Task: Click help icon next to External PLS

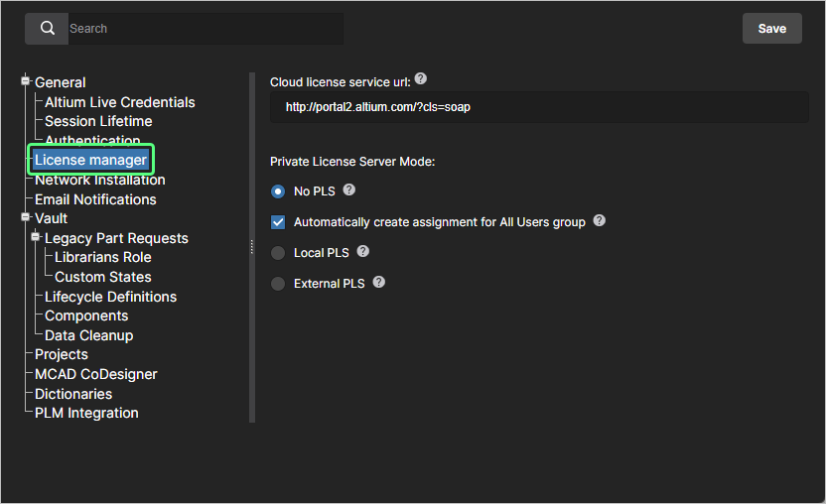Action: pos(379,283)
